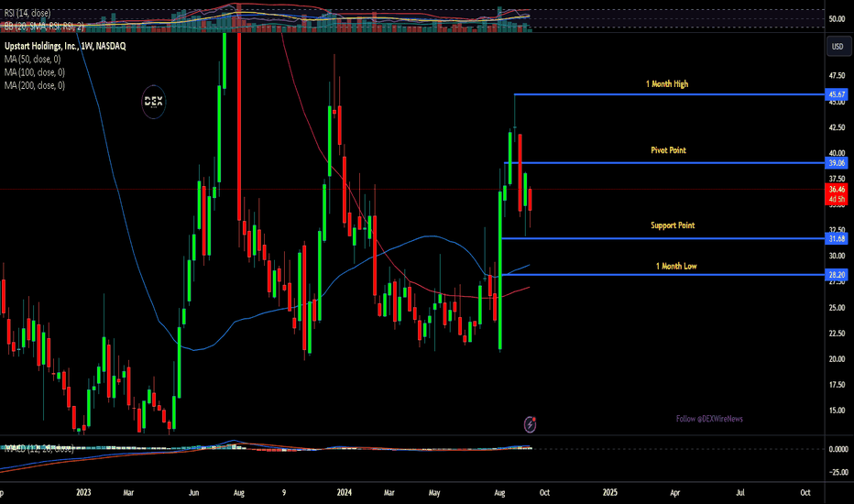Image resolution: width=854 pixels, height=504 pixels.
Task: Select the MA (200, close, 0) indicator
Action: click(x=34, y=85)
